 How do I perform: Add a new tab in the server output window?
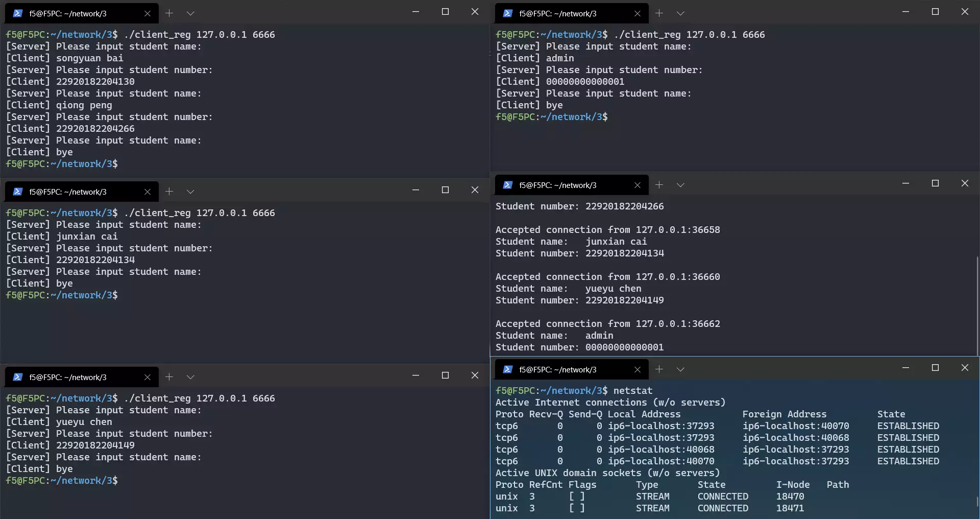tap(659, 185)
